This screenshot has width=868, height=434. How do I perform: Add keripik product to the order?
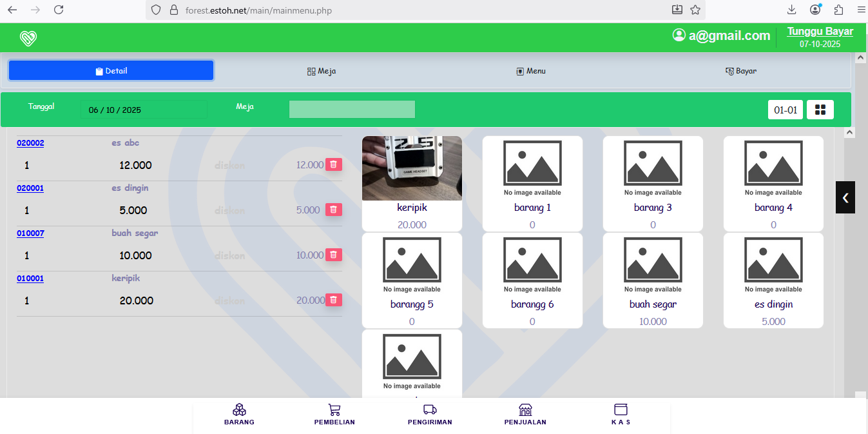(x=412, y=184)
